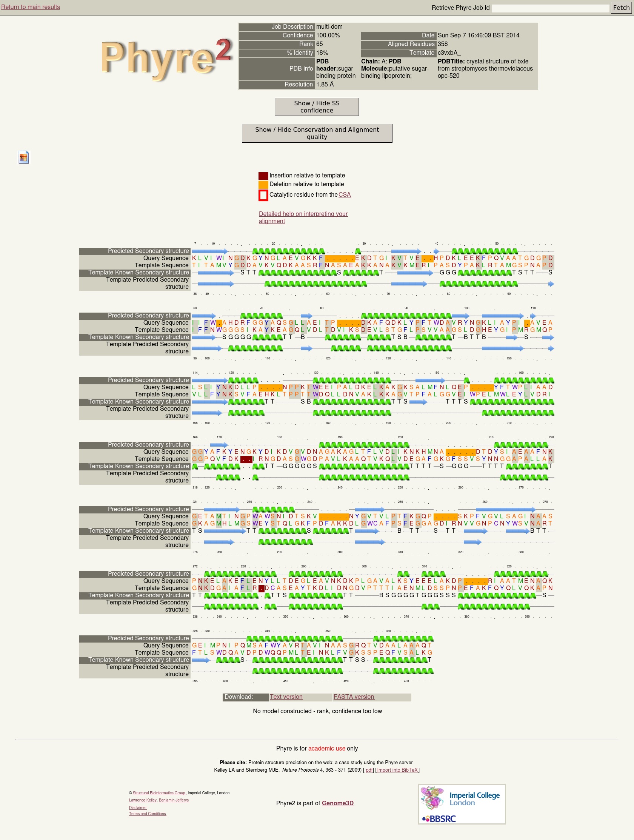634x840 pixels.
Task: Click the Imperial College London logo
Action: (x=474, y=798)
